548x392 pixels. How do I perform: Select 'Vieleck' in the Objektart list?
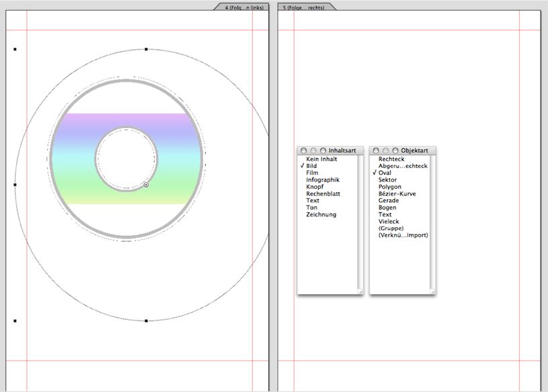click(x=388, y=221)
